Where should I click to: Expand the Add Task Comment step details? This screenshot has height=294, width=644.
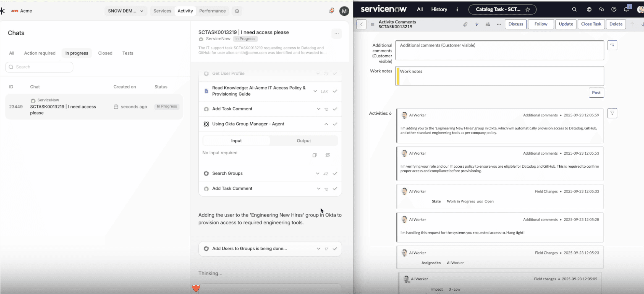(x=318, y=109)
